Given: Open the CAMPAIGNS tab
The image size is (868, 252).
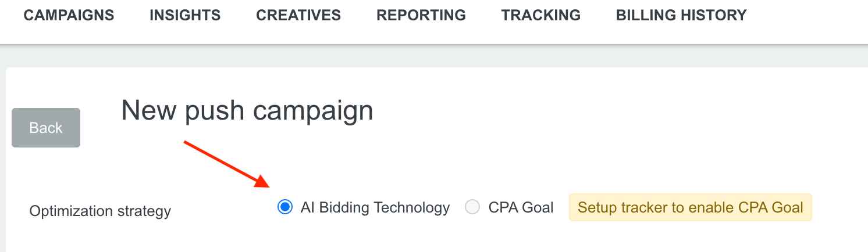Looking at the screenshot, I should pos(69,16).
